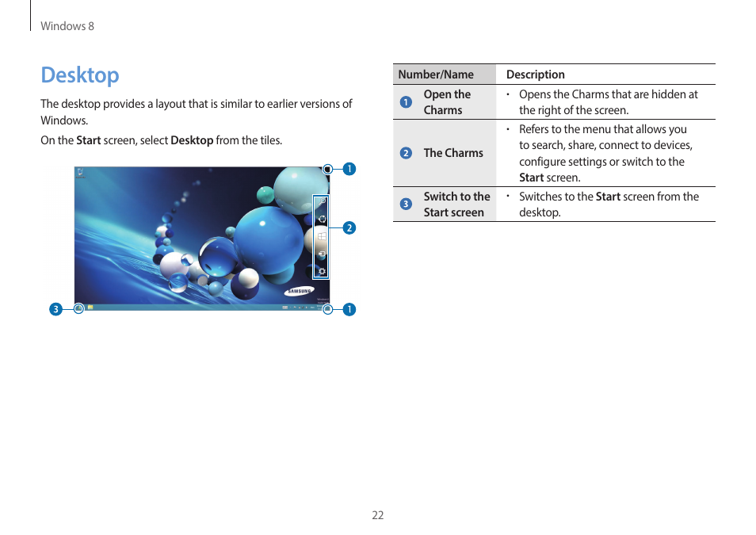The height and width of the screenshot is (535, 756).
Task: Click the 'Windows 8' chapter header text
Action: point(67,26)
